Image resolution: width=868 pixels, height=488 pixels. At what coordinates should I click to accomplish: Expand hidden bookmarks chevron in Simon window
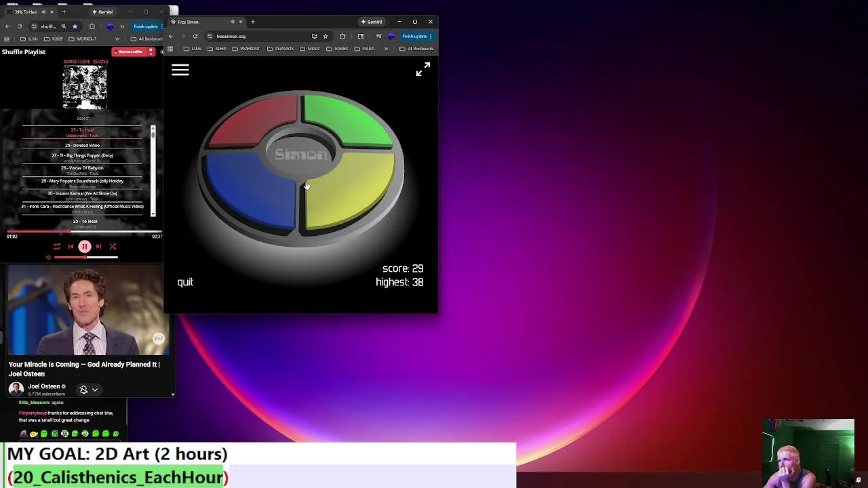click(386, 49)
